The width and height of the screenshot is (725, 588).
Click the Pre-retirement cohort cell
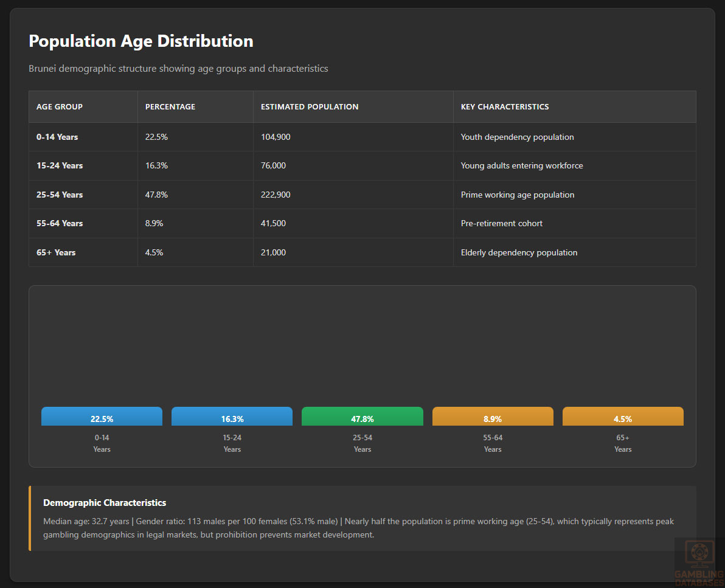click(501, 224)
